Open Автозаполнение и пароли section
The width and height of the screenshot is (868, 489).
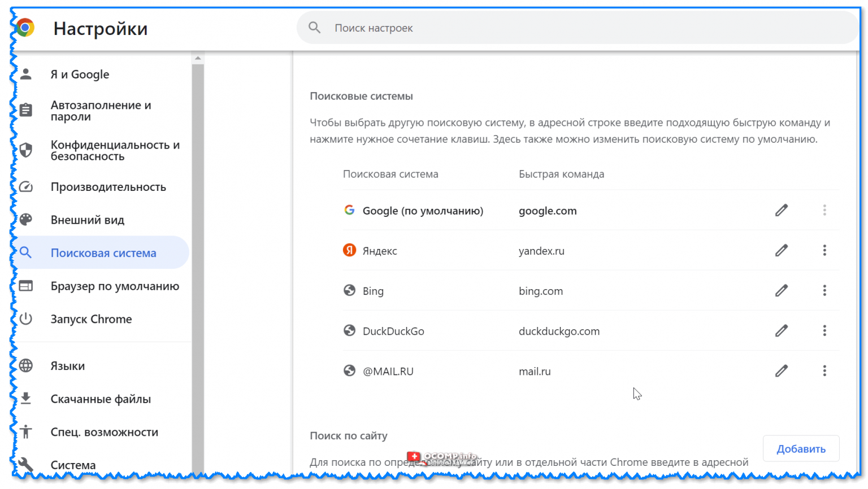click(x=101, y=111)
